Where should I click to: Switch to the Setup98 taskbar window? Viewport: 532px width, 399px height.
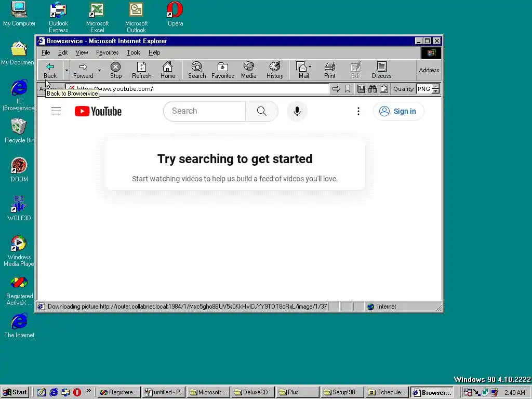click(x=342, y=392)
